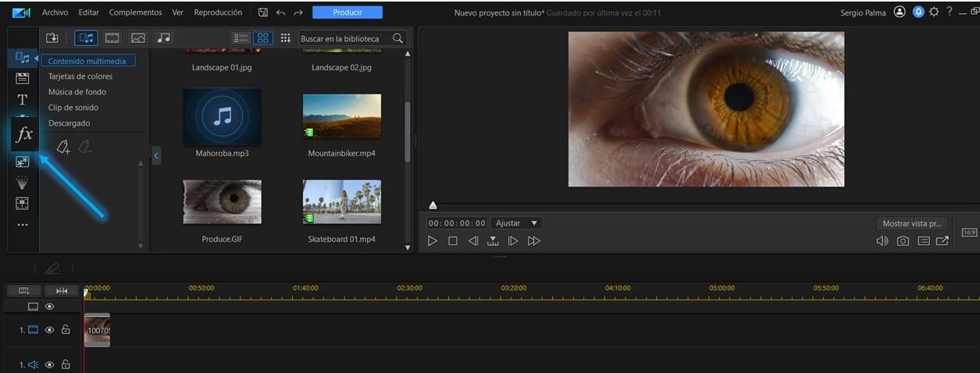Open the fx effects room
Viewport: 980px width, 373px height.
(24, 134)
